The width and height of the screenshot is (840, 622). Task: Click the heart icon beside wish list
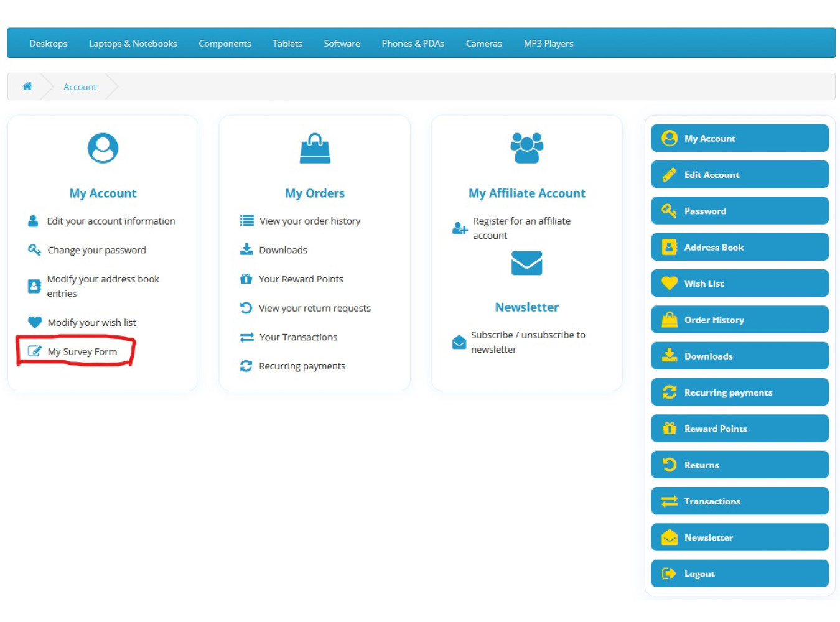click(x=35, y=322)
